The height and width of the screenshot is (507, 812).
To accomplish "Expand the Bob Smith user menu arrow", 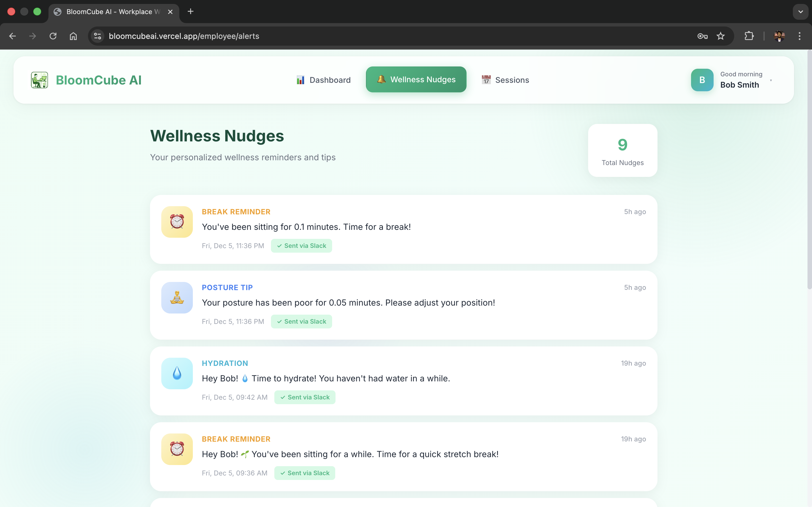I will pos(771,81).
